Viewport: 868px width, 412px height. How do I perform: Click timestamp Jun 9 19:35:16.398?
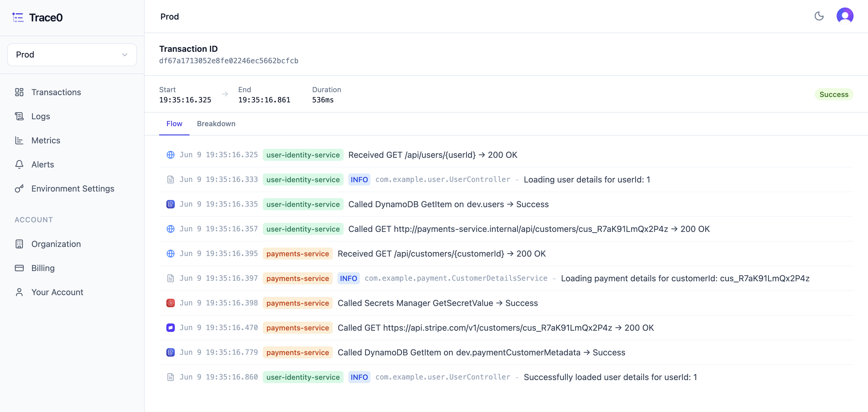pos(219,303)
